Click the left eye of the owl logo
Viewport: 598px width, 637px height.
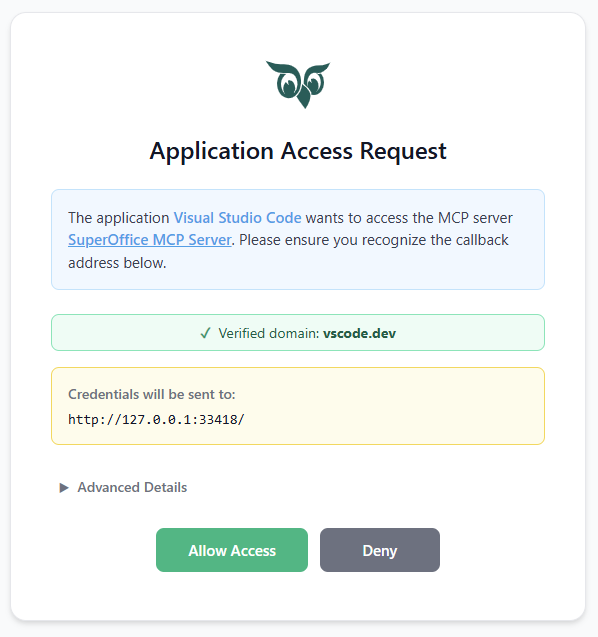[x=287, y=83]
